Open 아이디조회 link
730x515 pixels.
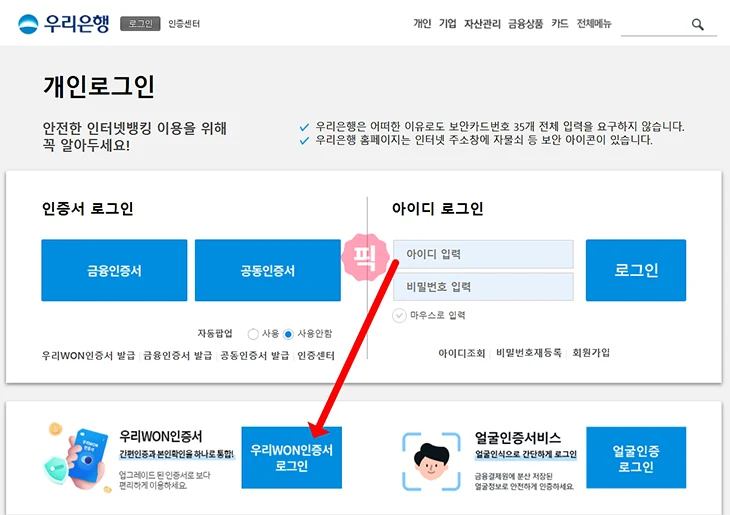(x=461, y=353)
